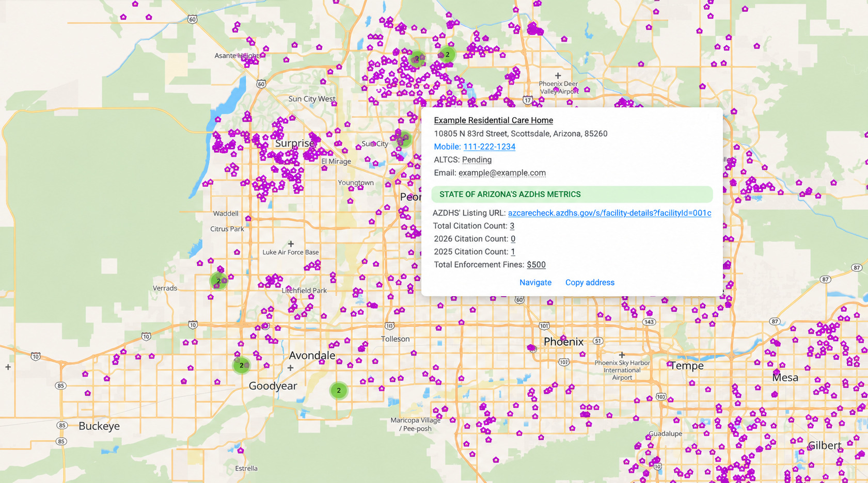Select the Sun City West label
The height and width of the screenshot is (483, 868).
point(312,99)
